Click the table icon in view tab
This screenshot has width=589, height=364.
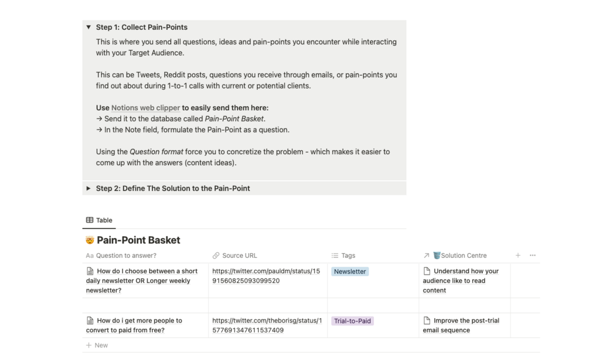point(90,220)
